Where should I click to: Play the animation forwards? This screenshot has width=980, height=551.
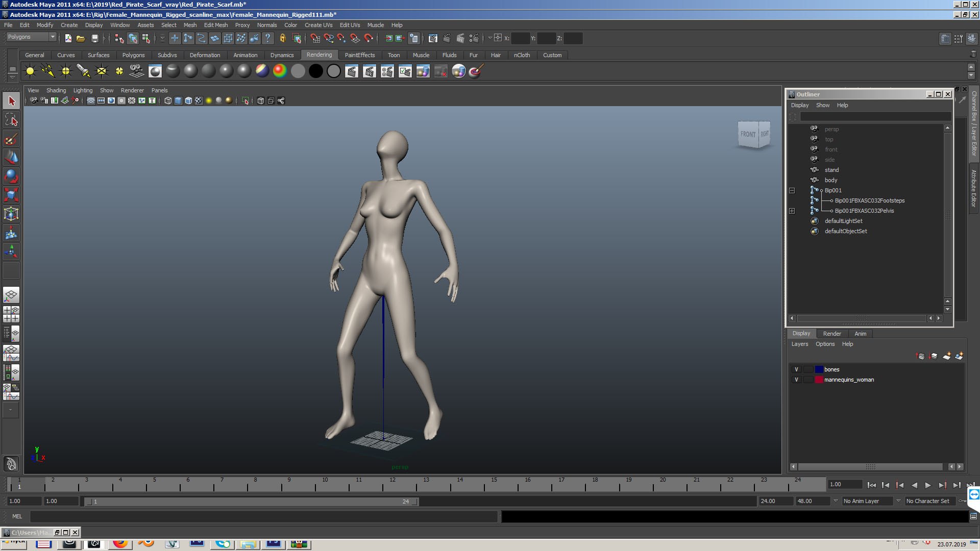[x=928, y=485]
